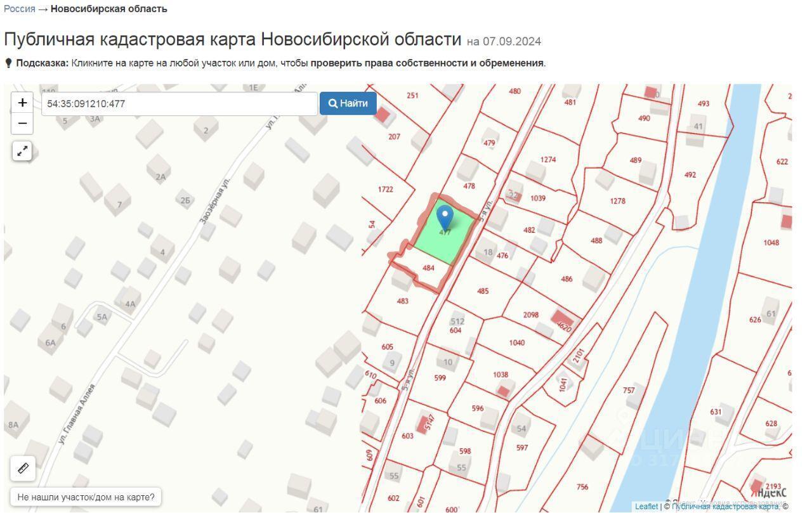Select parcel 757 on the map
812x513 pixels.
tap(629, 391)
